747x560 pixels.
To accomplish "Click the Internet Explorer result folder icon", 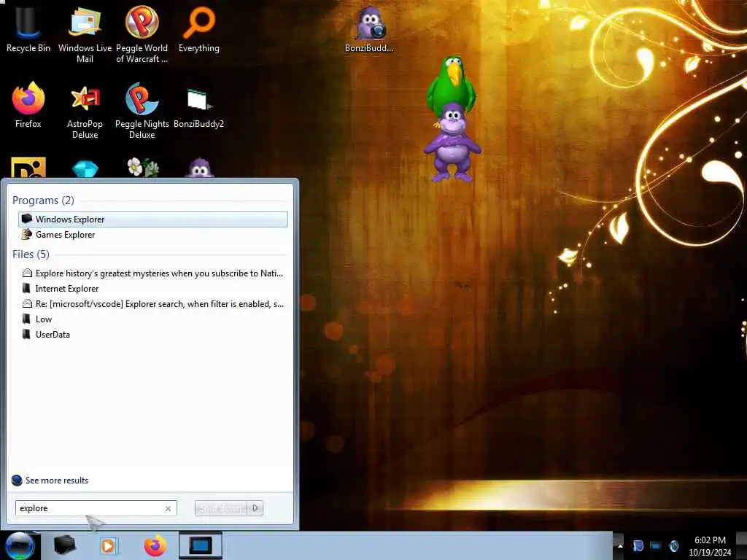I will tap(27, 289).
